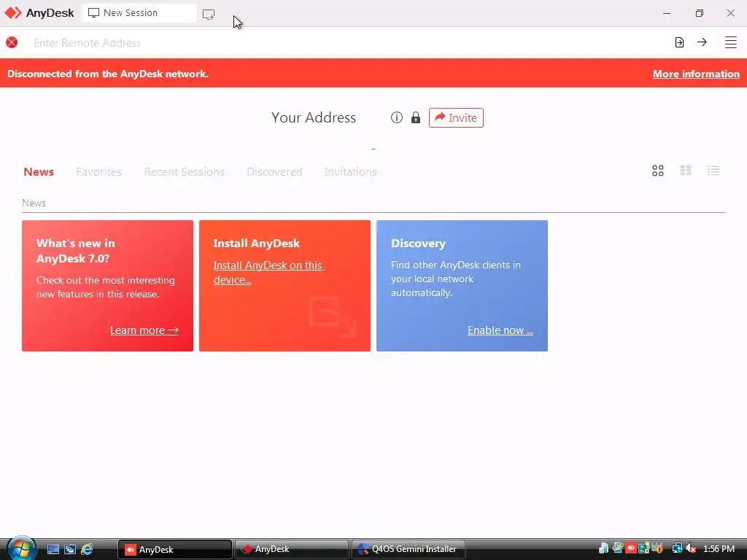Click Enable now on the Discovery card
Viewport: 747px width, 560px height.
[x=500, y=330]
